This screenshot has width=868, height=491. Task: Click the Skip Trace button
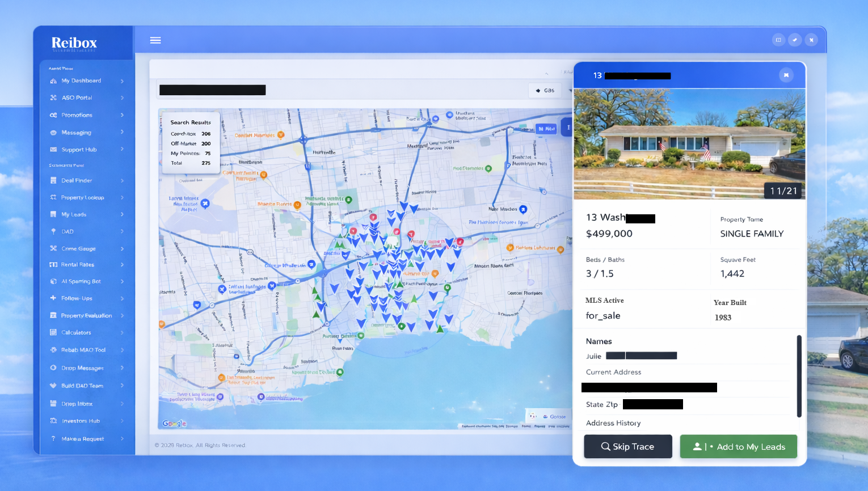(628, 447)
